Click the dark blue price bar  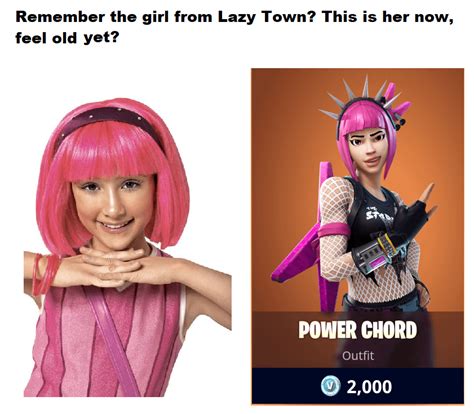point(358,386)
